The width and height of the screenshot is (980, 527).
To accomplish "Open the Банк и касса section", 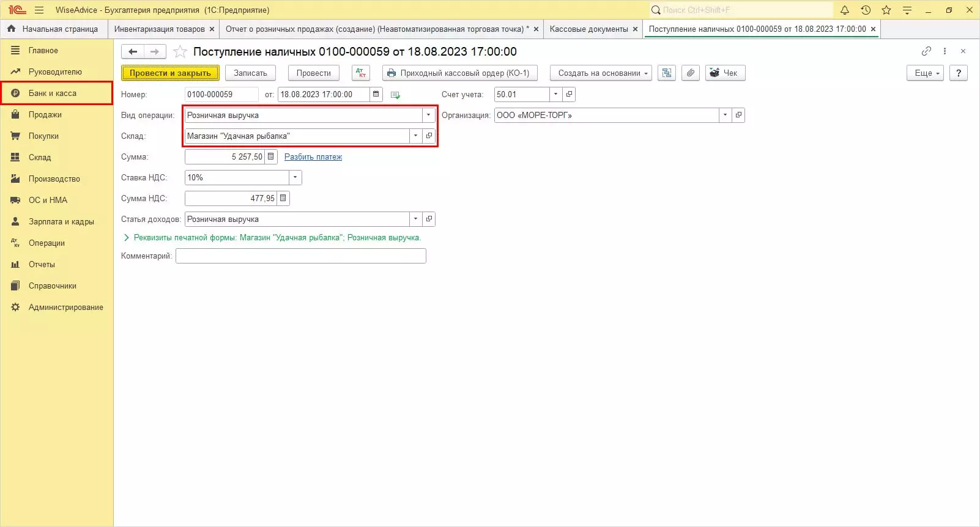I will click(57, 93).
